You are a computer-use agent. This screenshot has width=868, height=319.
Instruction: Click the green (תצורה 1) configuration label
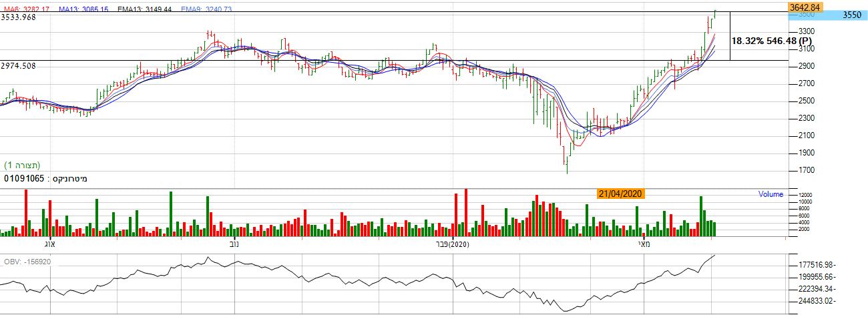click(x=23, y=165)
